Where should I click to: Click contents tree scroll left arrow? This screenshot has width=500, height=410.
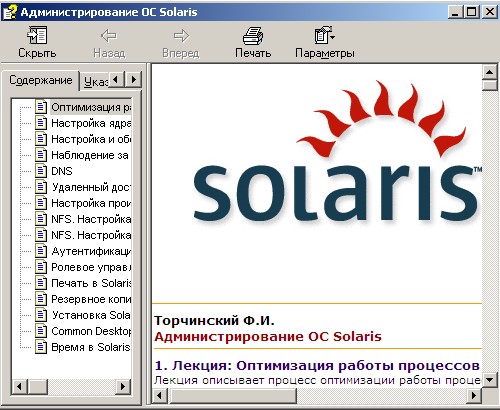pyautogui.click(x=20, y=387)
